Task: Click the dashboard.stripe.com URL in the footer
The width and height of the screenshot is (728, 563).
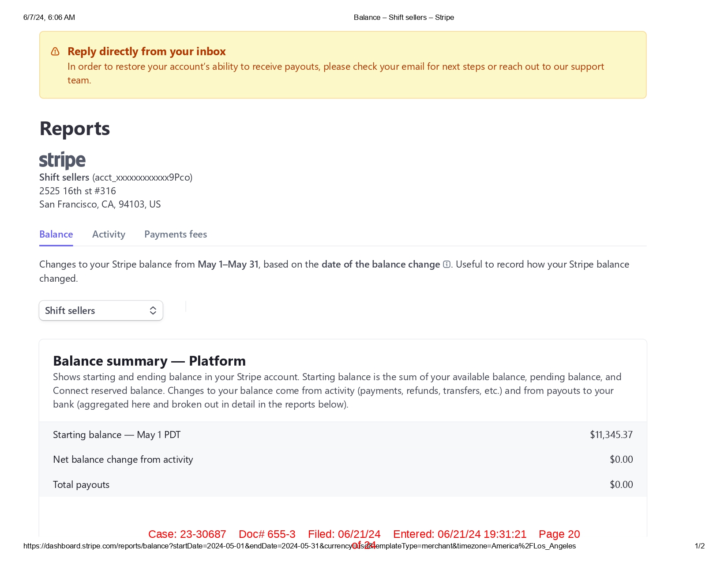Action: pyautogui.click(x=299, y=546)
